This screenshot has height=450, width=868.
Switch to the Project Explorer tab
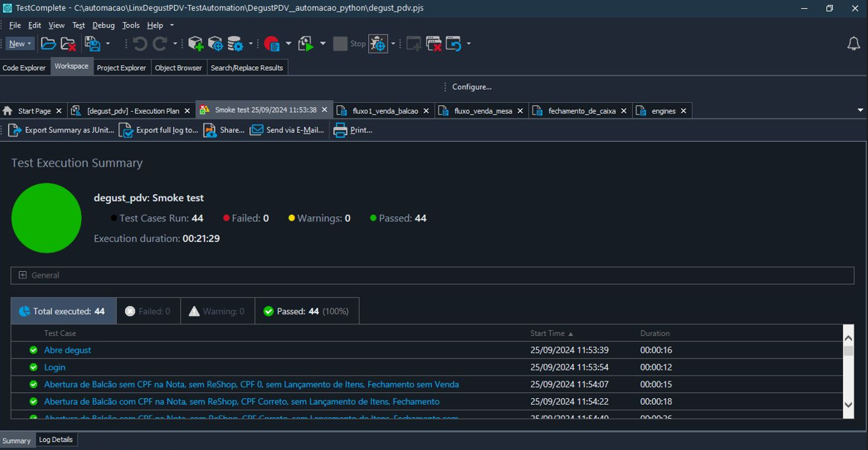121,68
